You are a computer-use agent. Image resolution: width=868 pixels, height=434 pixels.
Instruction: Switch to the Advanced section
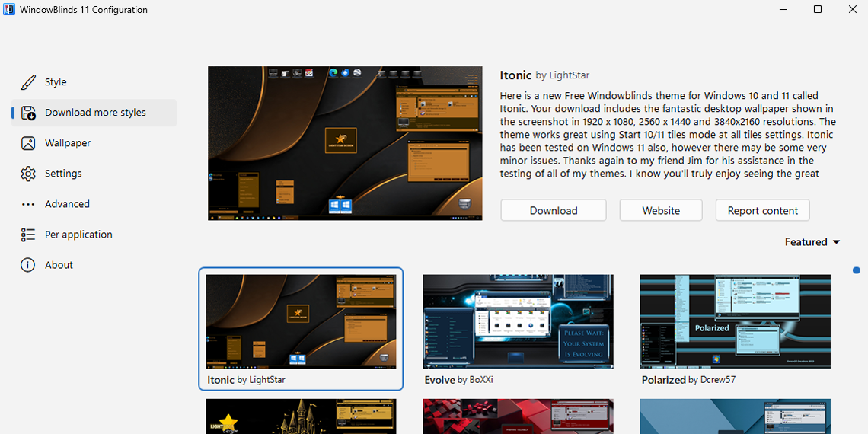pyautogui.click(x=94, y=204)
